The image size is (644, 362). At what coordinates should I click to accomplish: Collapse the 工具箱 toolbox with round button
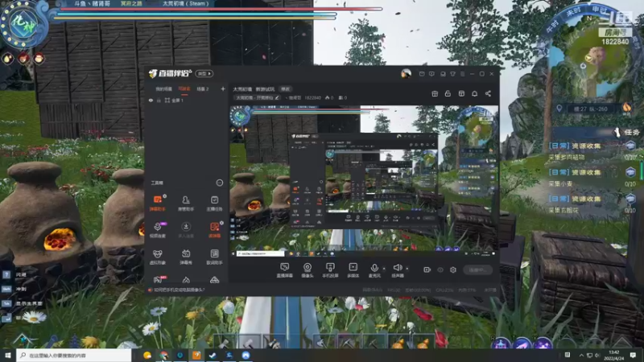point(219,183)
